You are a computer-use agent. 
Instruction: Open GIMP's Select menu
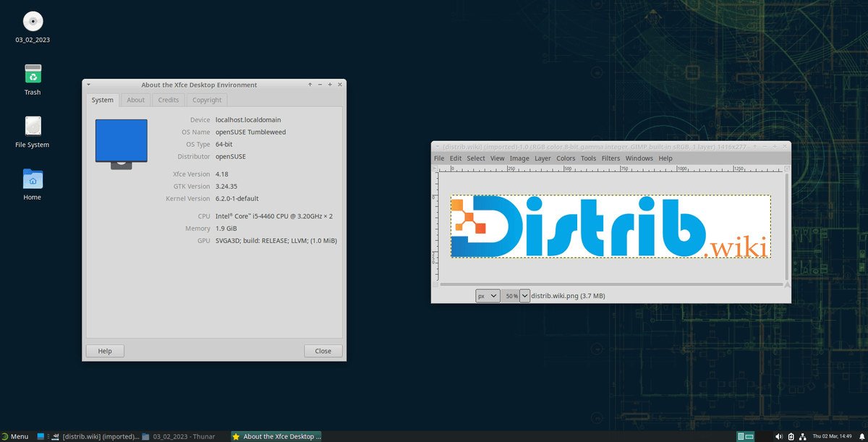tap(476, 158)
